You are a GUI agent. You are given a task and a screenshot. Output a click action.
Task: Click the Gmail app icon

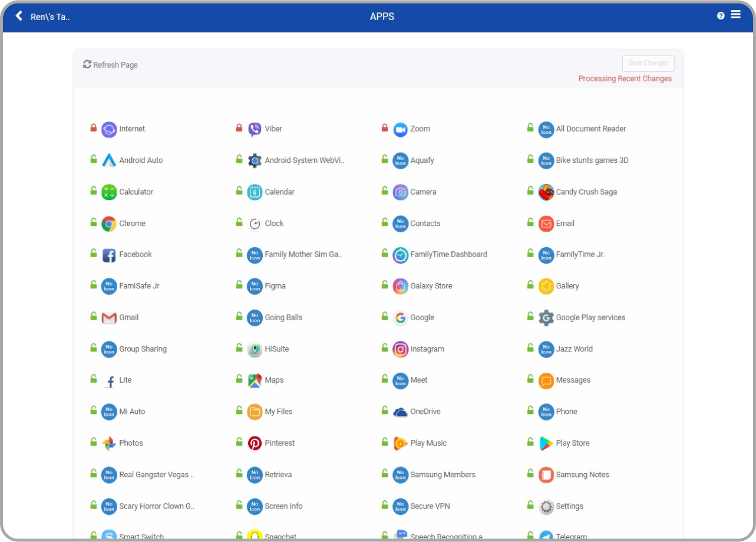109,318
